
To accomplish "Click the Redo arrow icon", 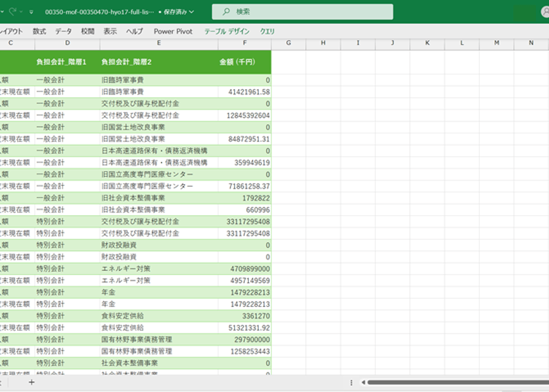I will [x=13, y=11].
